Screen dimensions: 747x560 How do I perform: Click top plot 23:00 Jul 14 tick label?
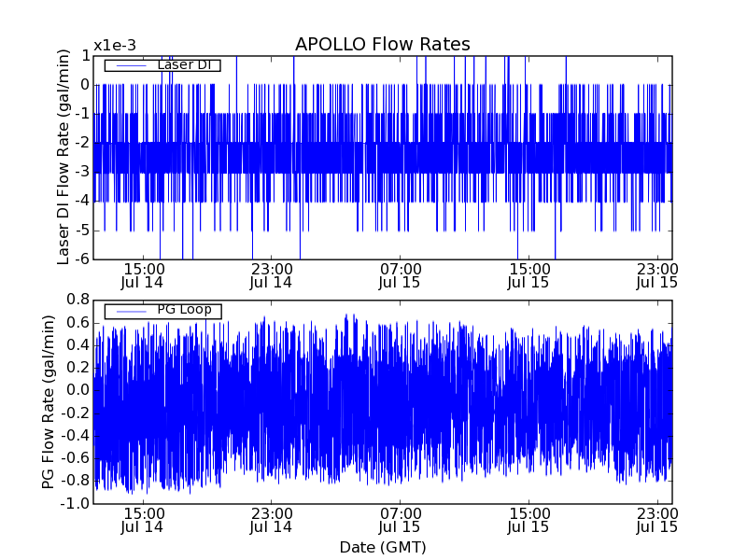click(271, 275)
